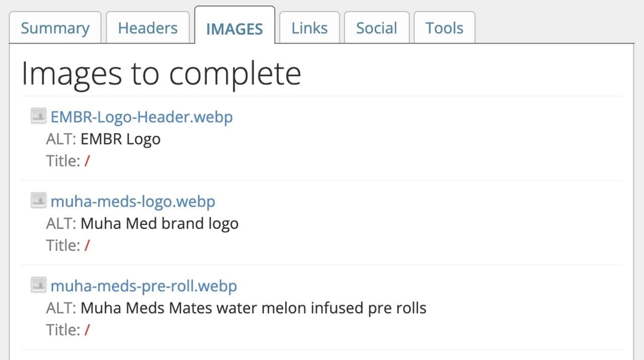Click the "EMBR Logo" alt text

120,139
